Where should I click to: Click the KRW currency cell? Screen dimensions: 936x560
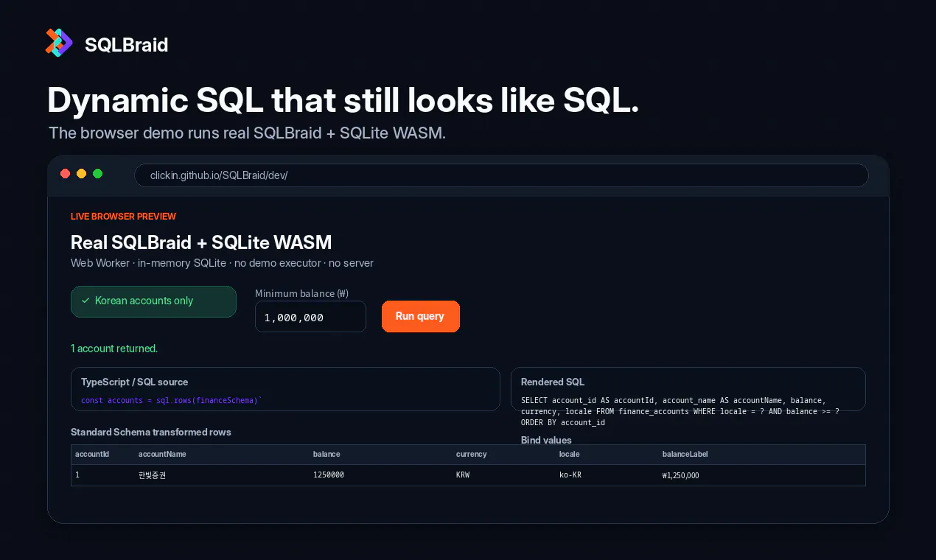[x=463, y=475]
